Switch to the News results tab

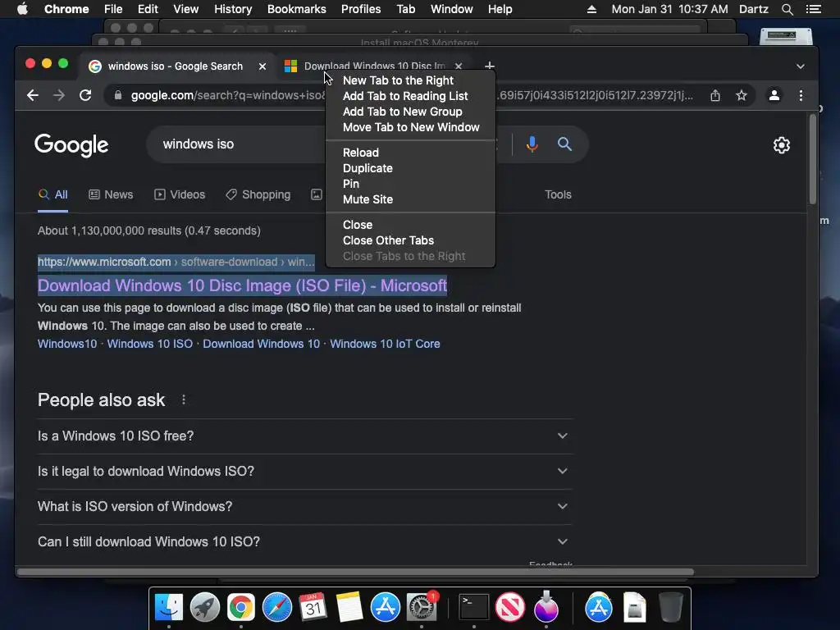tap(111, 194)
